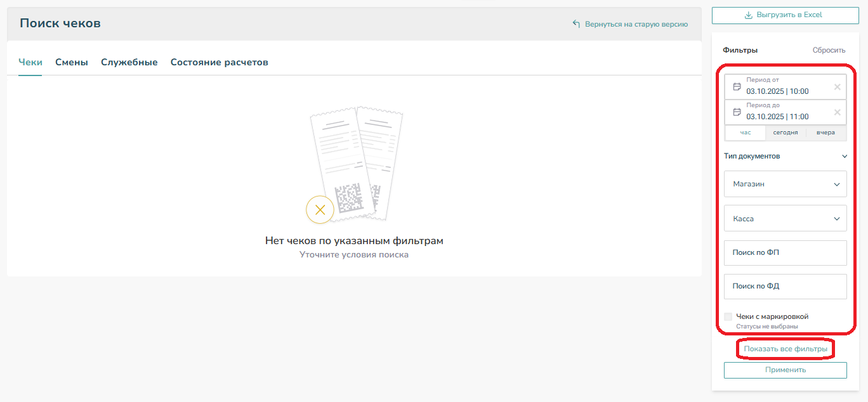Click the download icon for Excel export
The width and height of the screenshot is (868, 402).
748,15
